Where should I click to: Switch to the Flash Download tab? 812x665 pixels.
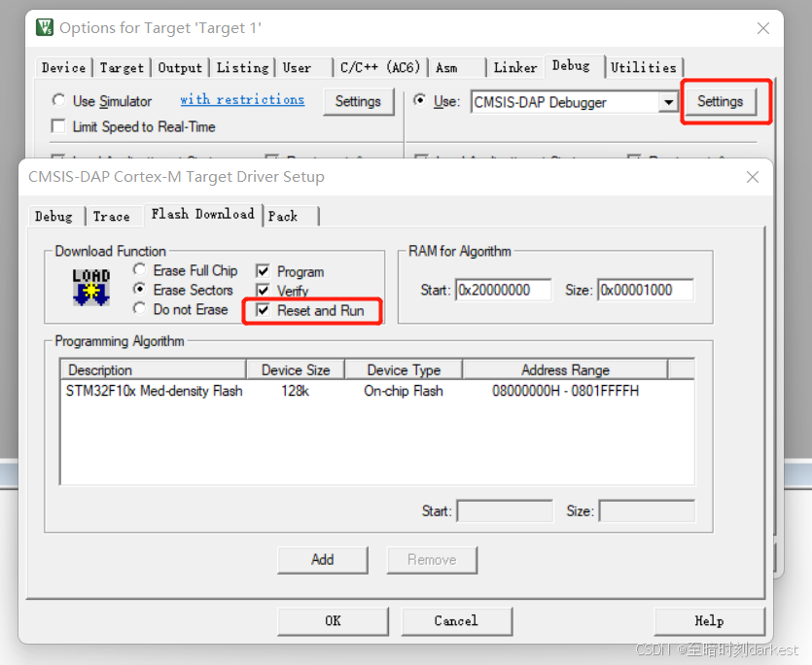[202, 214]
